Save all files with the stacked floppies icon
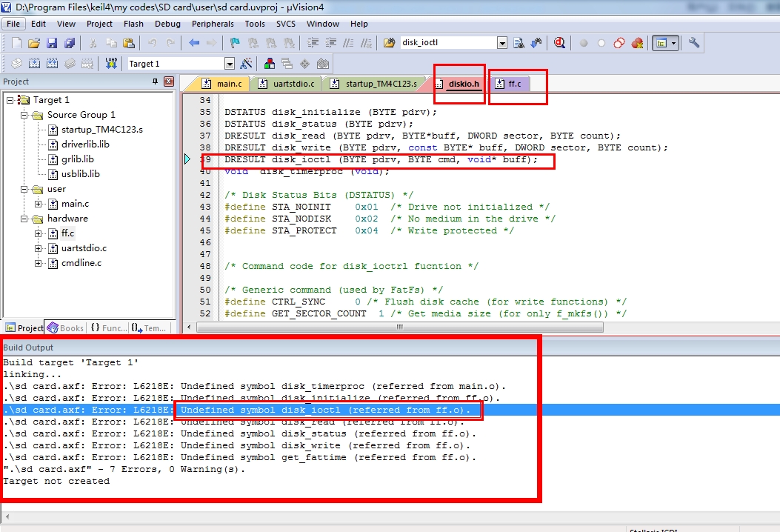The height and width of the screenshot is (532, 780). [70, 43]
